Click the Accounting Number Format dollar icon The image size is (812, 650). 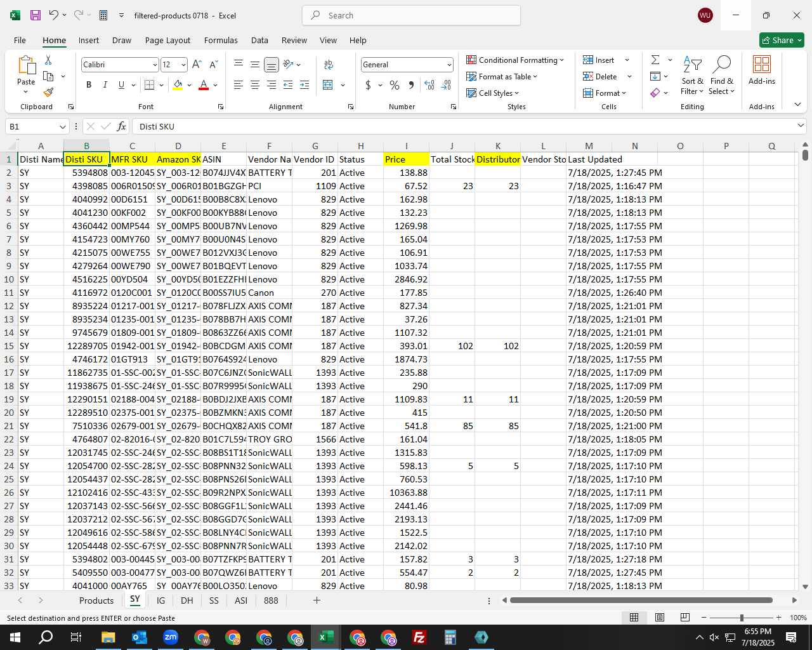click(368, 84)
